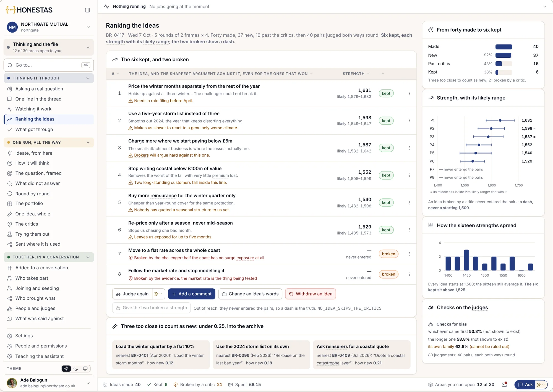The image size is (553, 392).
Task: Open The critics page
Action: [49, 224]
